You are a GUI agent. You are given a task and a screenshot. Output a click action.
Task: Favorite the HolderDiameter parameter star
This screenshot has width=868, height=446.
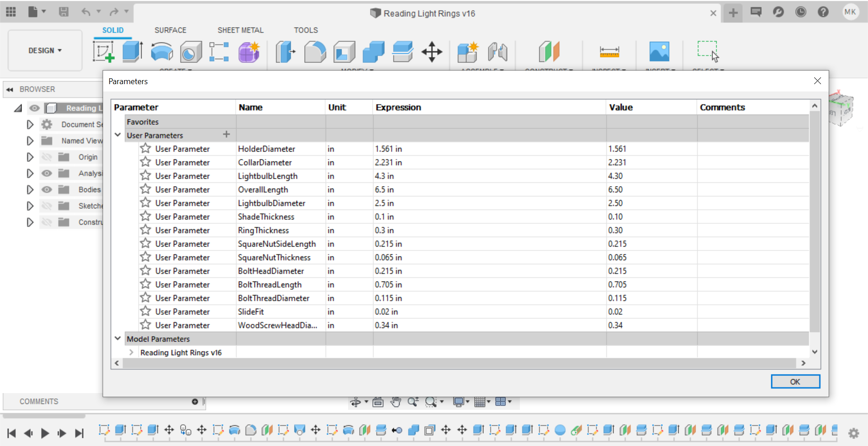click(145, 148)
